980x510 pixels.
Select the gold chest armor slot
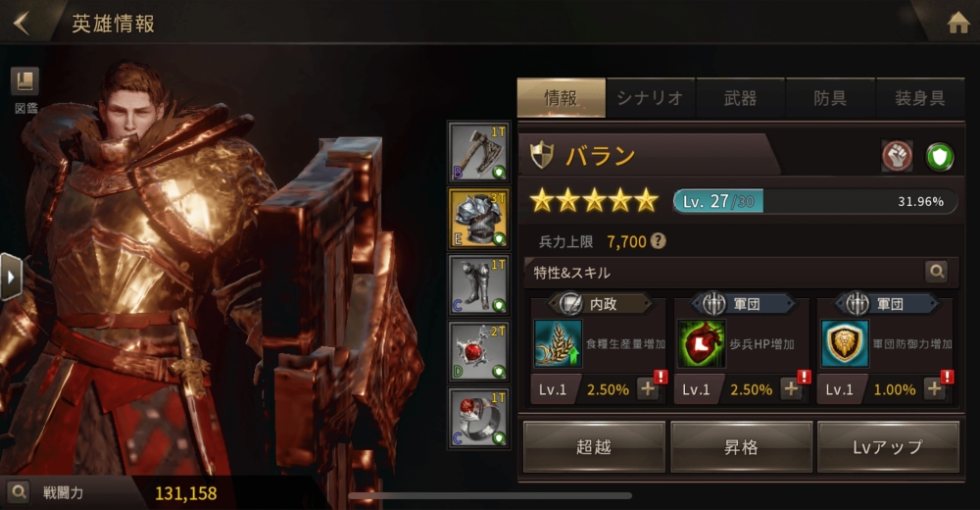tap(479, 219)
